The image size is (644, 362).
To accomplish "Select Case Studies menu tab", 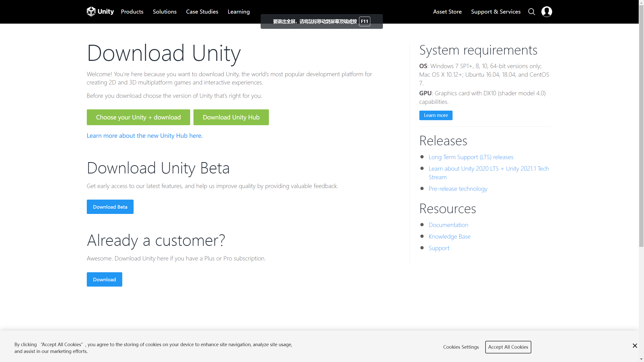I will click(202, 12).
